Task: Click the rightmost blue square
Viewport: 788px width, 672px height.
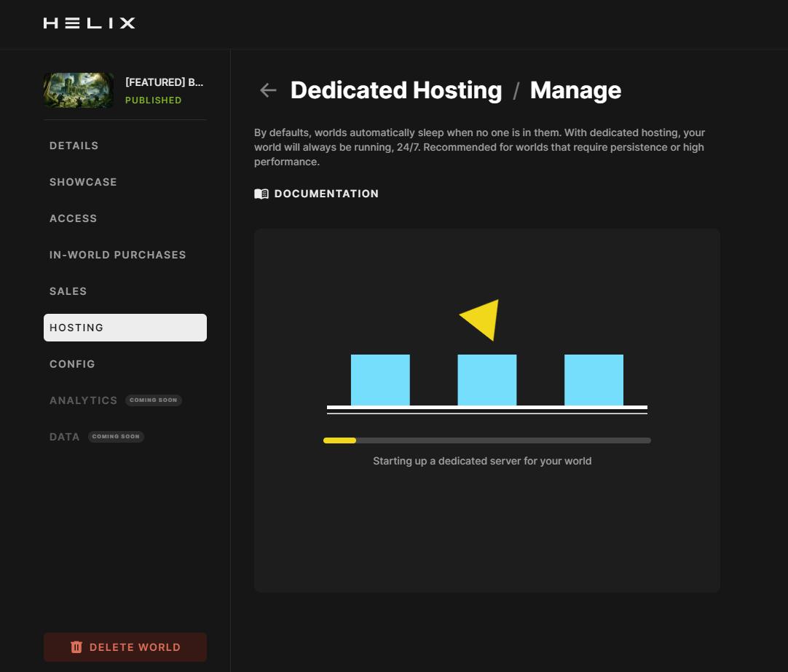Action: tap(594, 380)
